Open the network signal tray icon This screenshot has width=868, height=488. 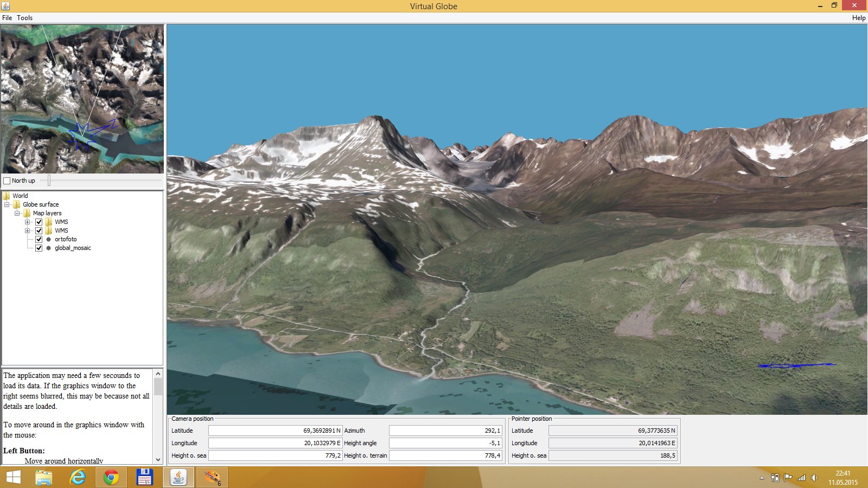(x=801, y=478)
